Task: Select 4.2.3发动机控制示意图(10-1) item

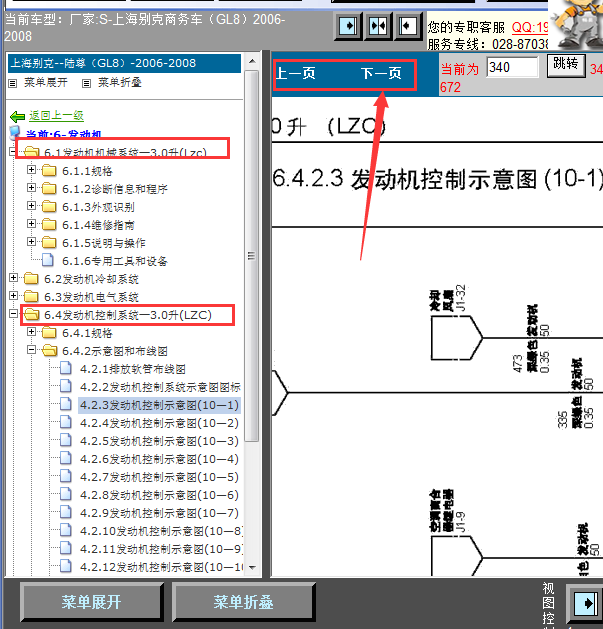Action: (x=159, y=405)
